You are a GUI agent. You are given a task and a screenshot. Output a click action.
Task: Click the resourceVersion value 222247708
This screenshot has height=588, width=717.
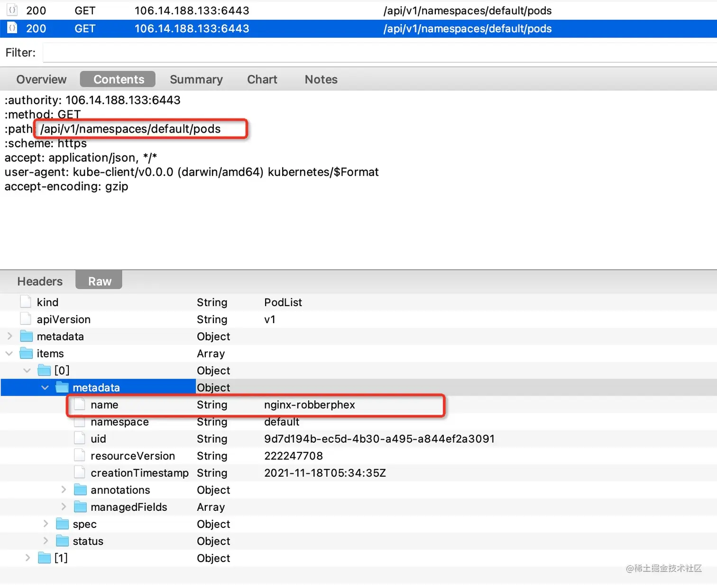pos(294,455)
